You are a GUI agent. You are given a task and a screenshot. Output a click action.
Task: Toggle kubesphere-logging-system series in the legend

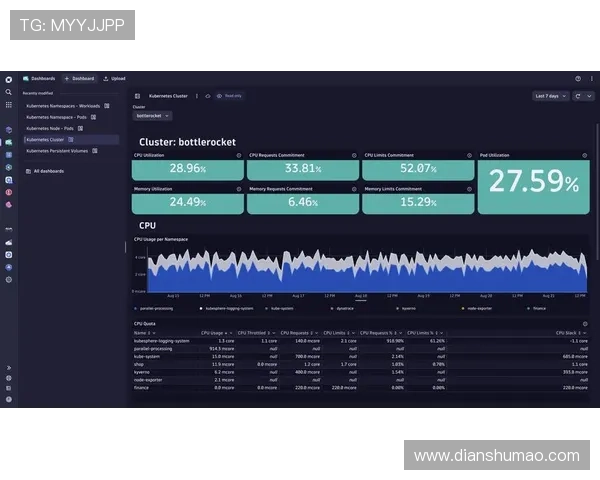[227, 309]
